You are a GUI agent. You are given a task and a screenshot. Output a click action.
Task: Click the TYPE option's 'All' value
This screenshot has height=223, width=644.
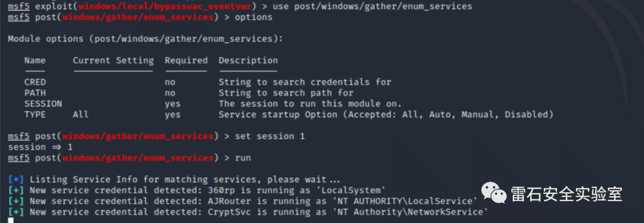(80, 114)
